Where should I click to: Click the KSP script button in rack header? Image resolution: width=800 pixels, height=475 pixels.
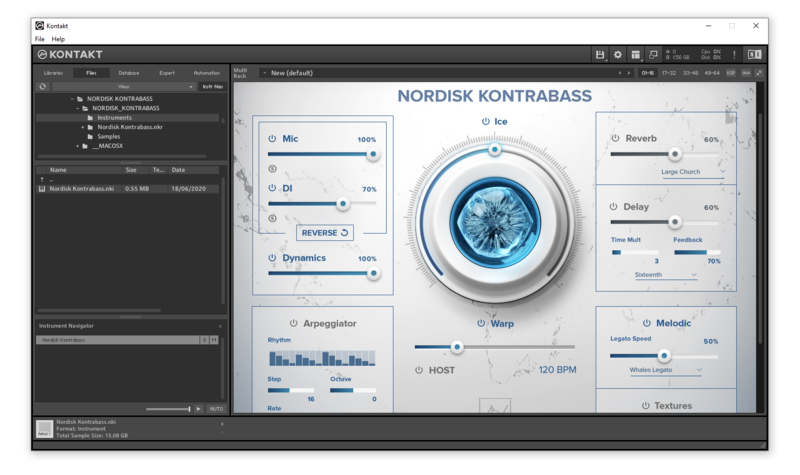point(731,73)
